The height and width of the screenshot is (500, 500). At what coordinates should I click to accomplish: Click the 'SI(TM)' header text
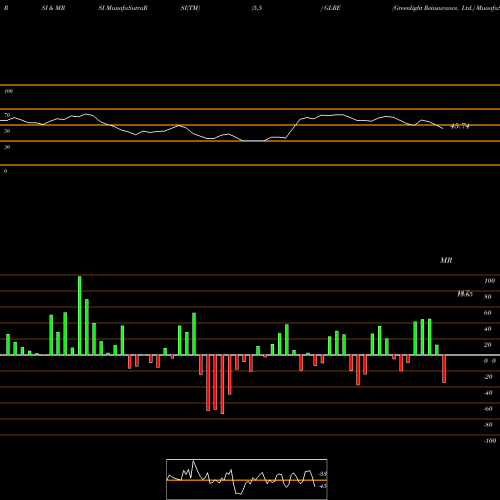pyautogui.click(x=190, y=8)
